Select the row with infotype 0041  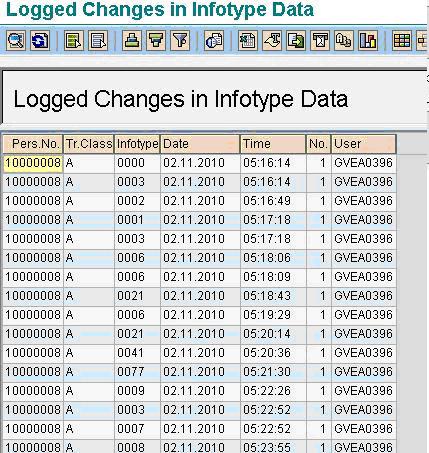coord(200,353)
